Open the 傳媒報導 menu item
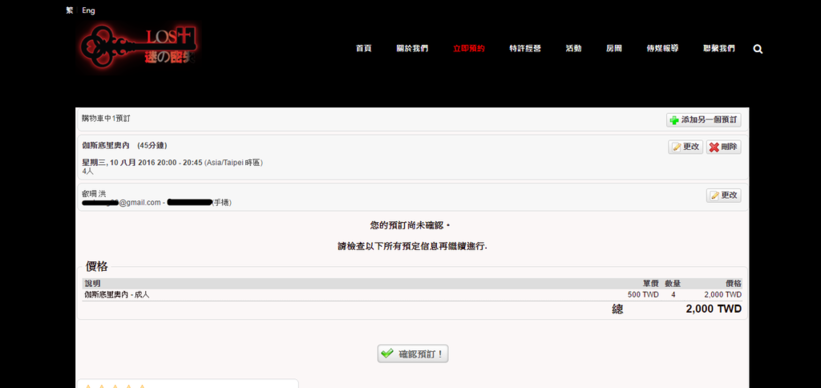The height and width of the screenshot is (388, 821). pyautogui.click(x=662, y=49)
